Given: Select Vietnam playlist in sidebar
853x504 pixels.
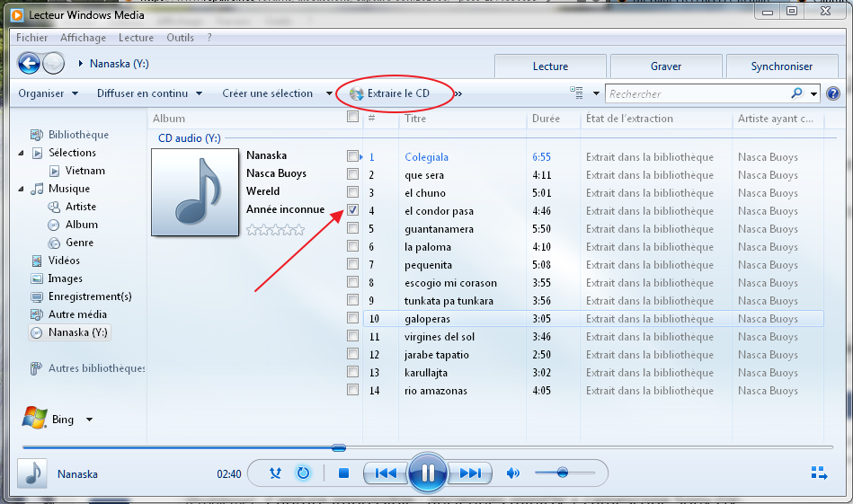Looking at the screenshot, I should [84, 170].
